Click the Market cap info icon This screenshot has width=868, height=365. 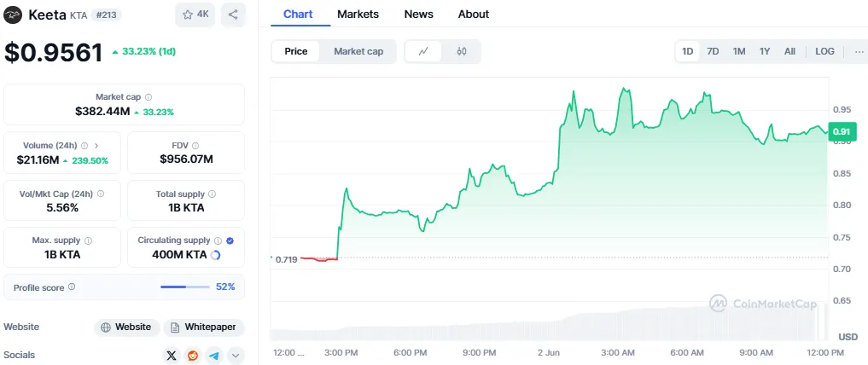click(x=149, y=97)
